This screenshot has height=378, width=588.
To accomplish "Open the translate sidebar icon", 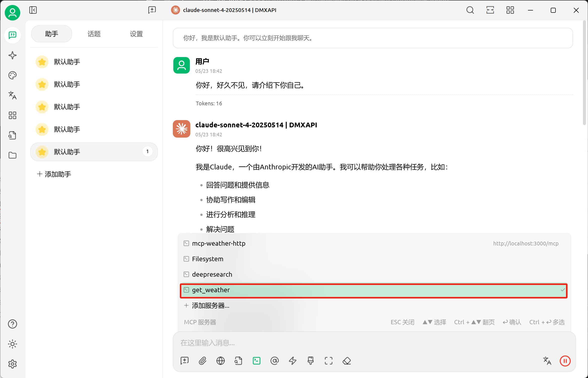I will 13,95.
